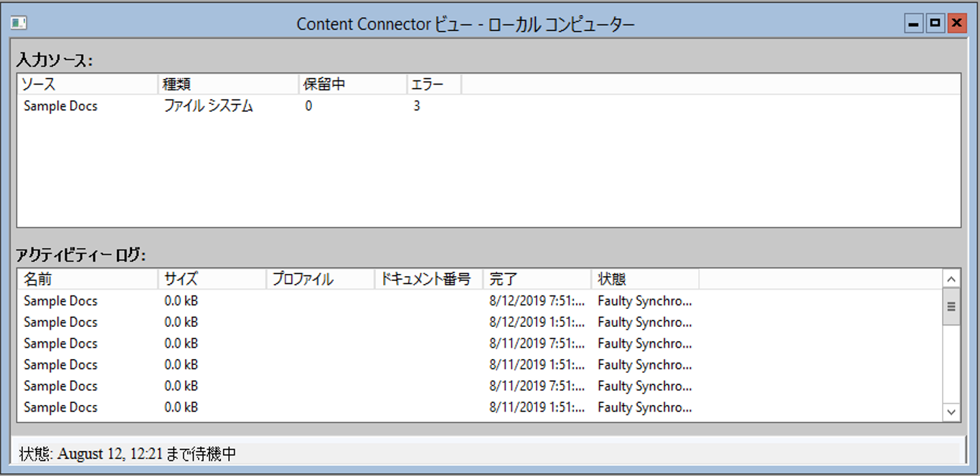
Task: Close the Content Connector window
Action: pos(956,24)
